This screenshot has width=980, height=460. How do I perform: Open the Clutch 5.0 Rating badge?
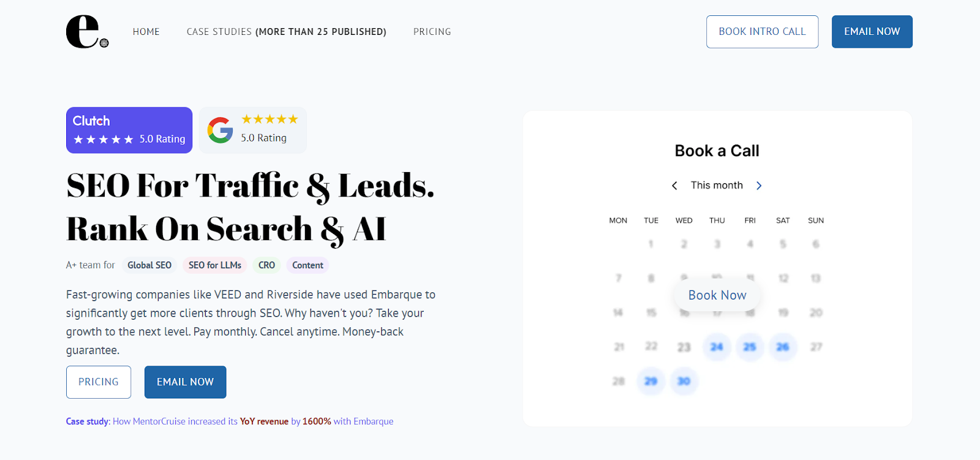(129, 130)
